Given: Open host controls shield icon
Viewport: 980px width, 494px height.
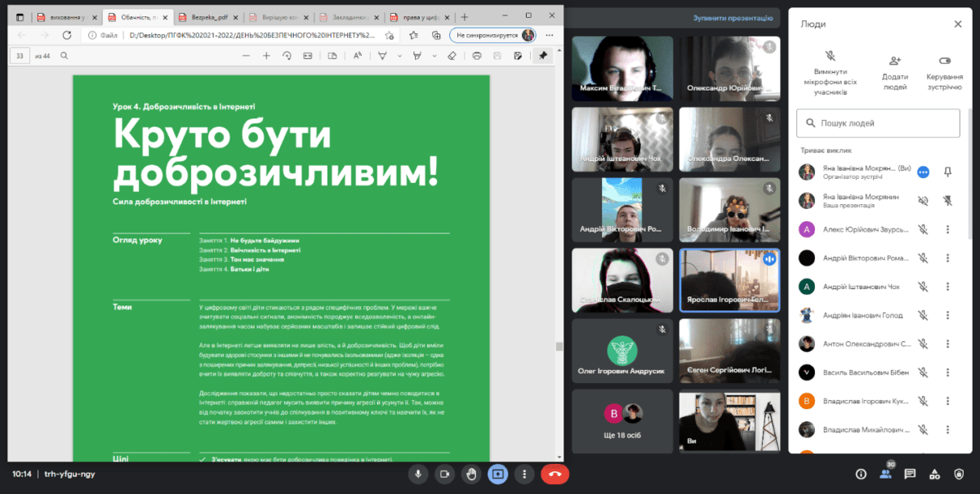Looking at the screenshot, I should click(960, 474).
